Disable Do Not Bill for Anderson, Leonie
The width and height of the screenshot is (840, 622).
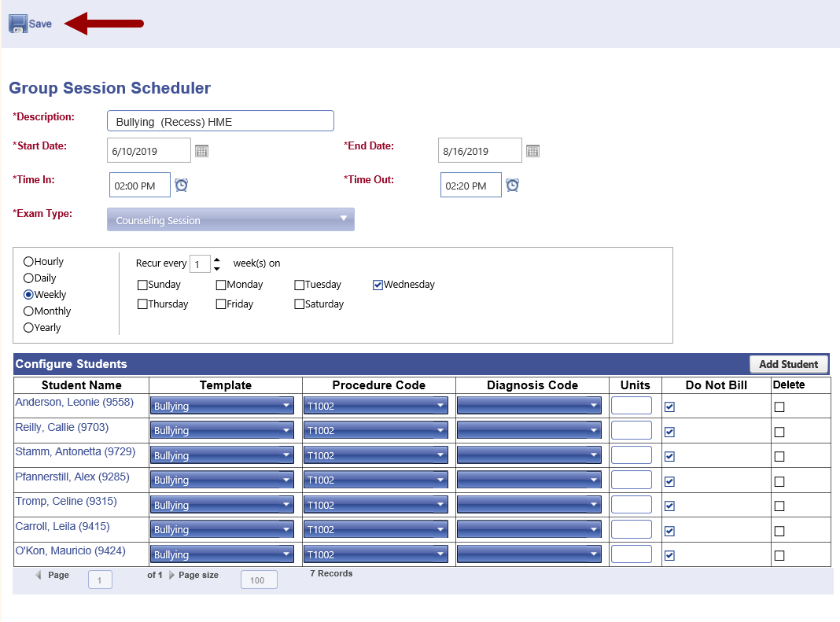[669, 407]
